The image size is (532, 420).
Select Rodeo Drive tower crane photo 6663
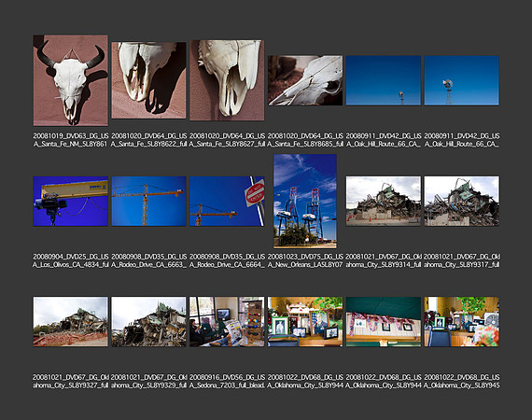[x=149, y=202]
